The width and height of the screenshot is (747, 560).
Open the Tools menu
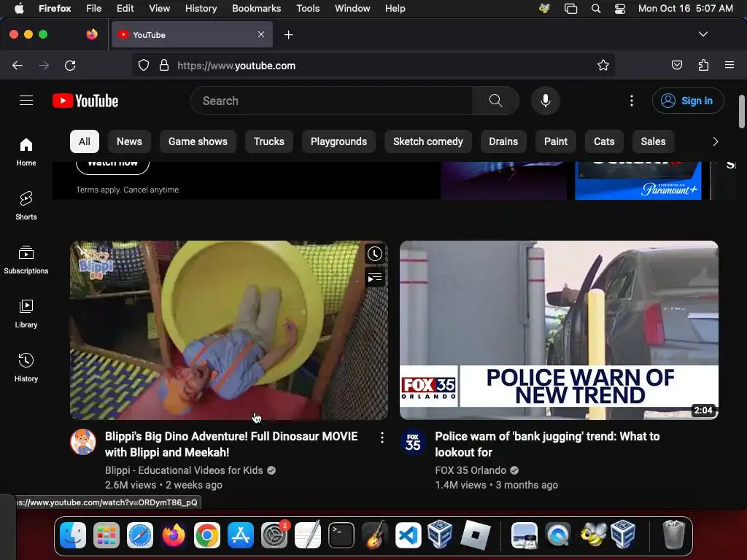308,9
